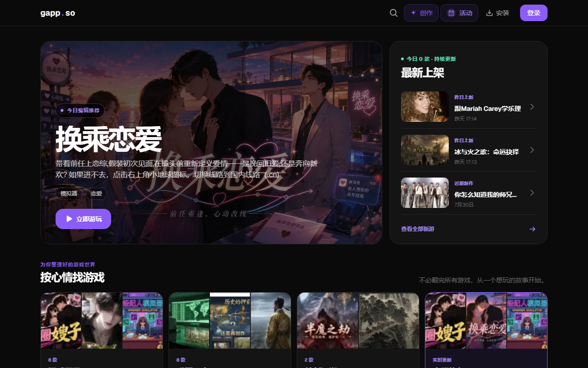The width and height of the screenshot is (588, 368).
Task: Open the 历史的押韵 cover thumbnail
Action: (x=230, y=321)
